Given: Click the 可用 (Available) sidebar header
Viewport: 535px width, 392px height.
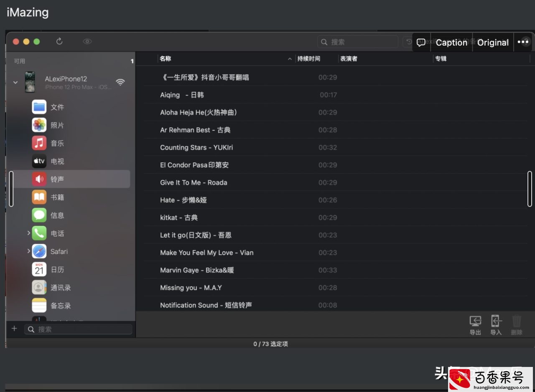Looking at the screenshot, I should [20, 61].
